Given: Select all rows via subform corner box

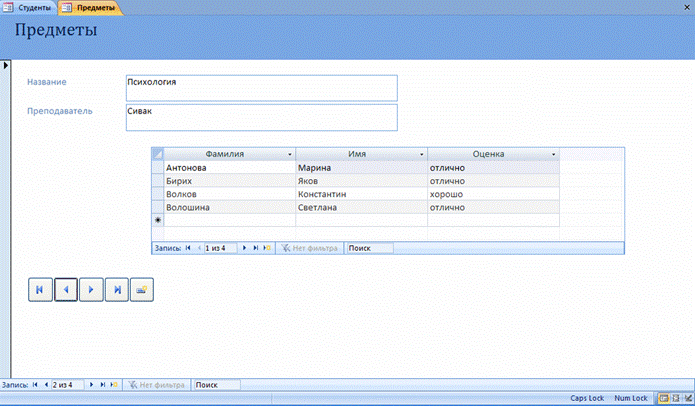Looking at the screenshot, I should pyautogui.click(x=158, y=154).
